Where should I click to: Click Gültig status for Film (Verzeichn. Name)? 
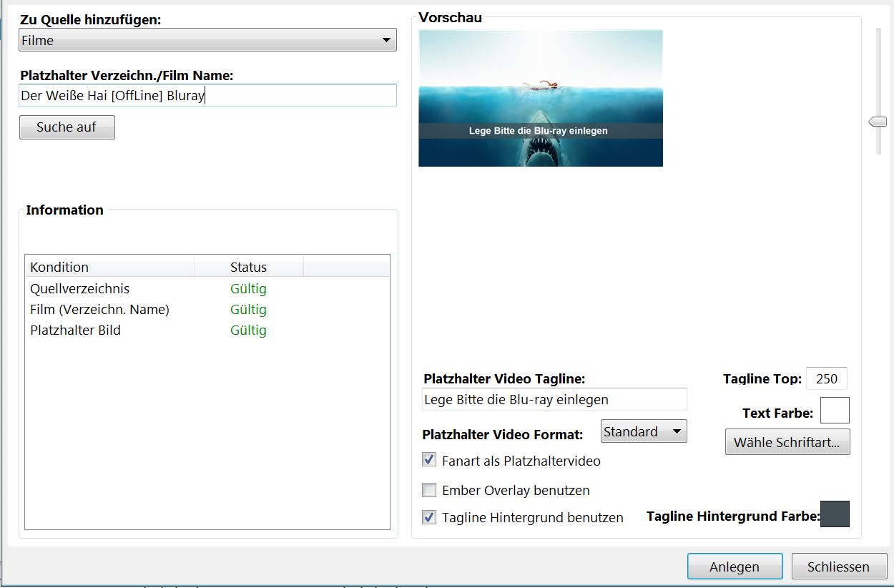(x=248, y=309)
